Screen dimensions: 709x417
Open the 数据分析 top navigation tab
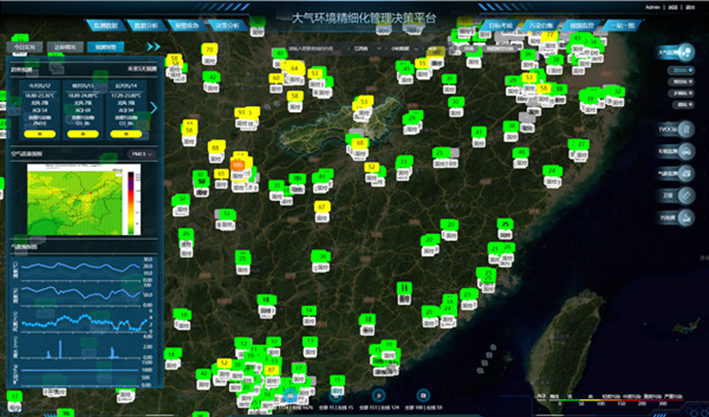click(x=146, y=25)
